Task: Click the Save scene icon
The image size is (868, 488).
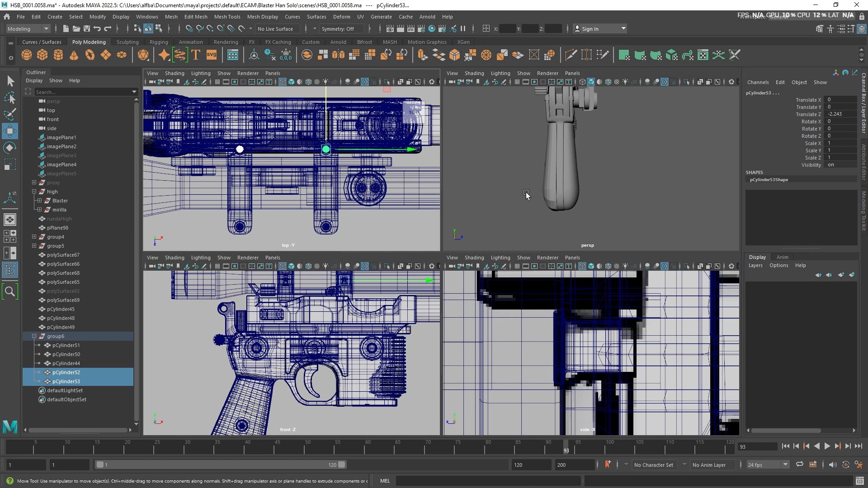Action: click(x=87, y=28)
